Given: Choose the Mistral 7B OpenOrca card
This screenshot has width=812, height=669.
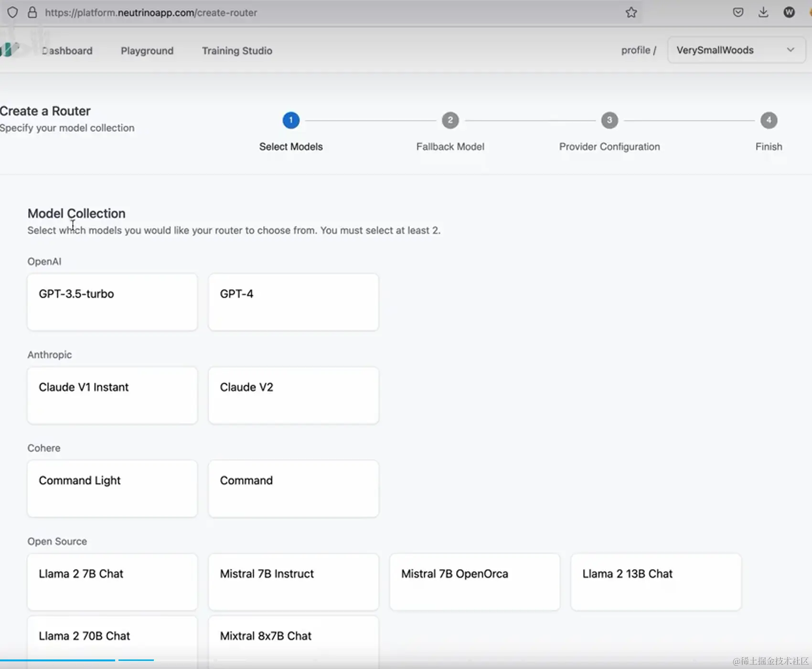Looking at the screenshot, I should coord(475,582).
